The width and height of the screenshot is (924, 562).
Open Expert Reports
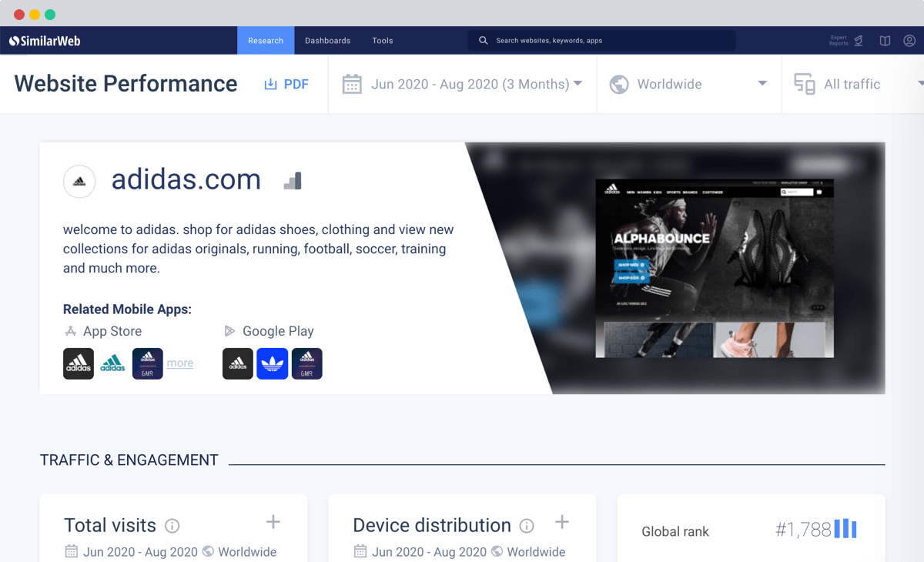(845, 41)
